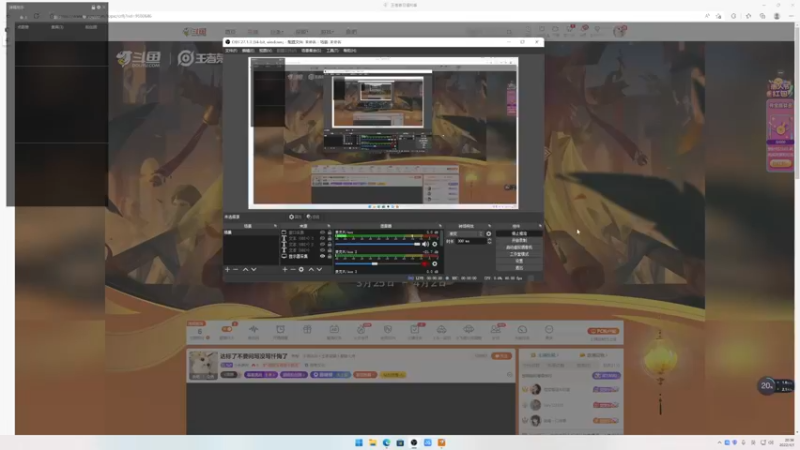Move scene down in OBS Scenes panel
Image resolution: width=800 pixels, height=450 pixels.
(254, 269)
